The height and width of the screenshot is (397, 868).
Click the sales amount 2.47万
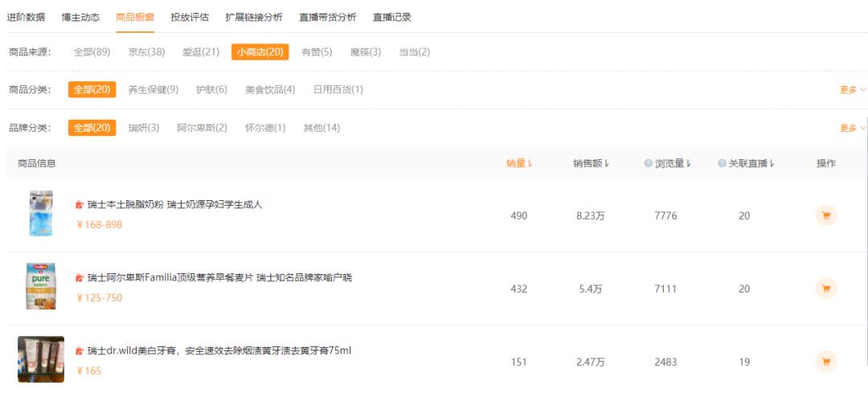click(591, 362)
